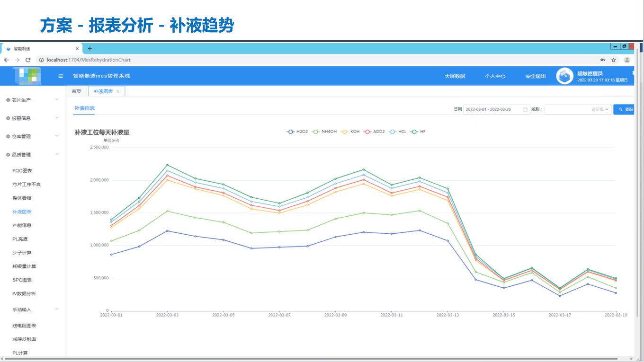Open new browser tab with plus icon

[x=90, y=49]
